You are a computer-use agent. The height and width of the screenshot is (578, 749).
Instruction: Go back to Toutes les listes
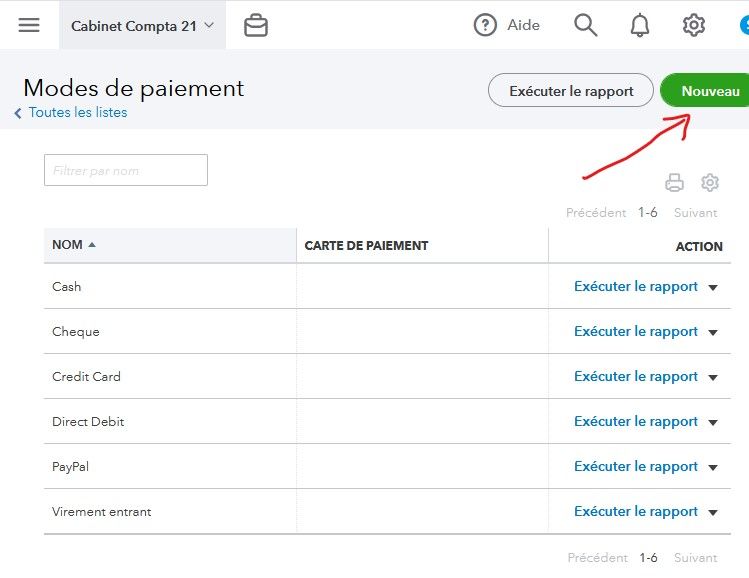tap(77, 113)
